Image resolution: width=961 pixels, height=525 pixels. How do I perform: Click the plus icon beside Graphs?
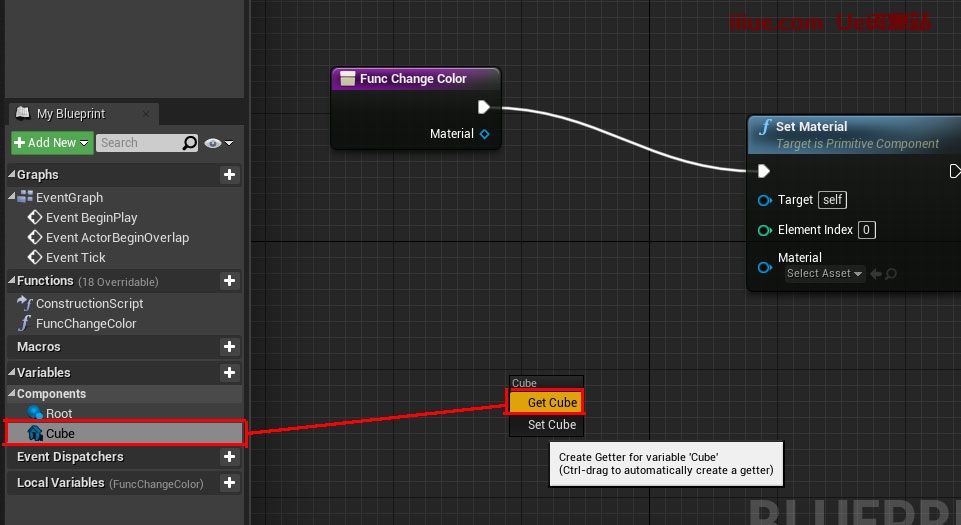tap(230, 175)
